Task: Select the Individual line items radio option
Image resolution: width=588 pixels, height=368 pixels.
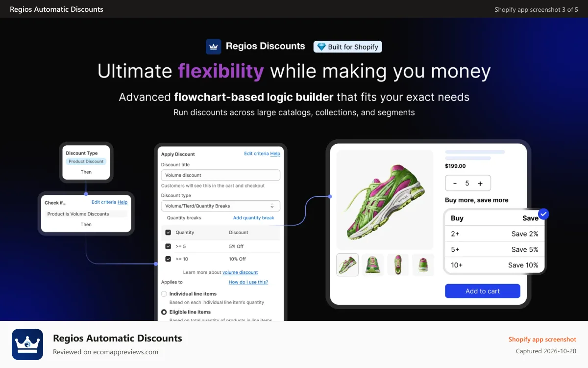Action: click(x=164, y=294)
